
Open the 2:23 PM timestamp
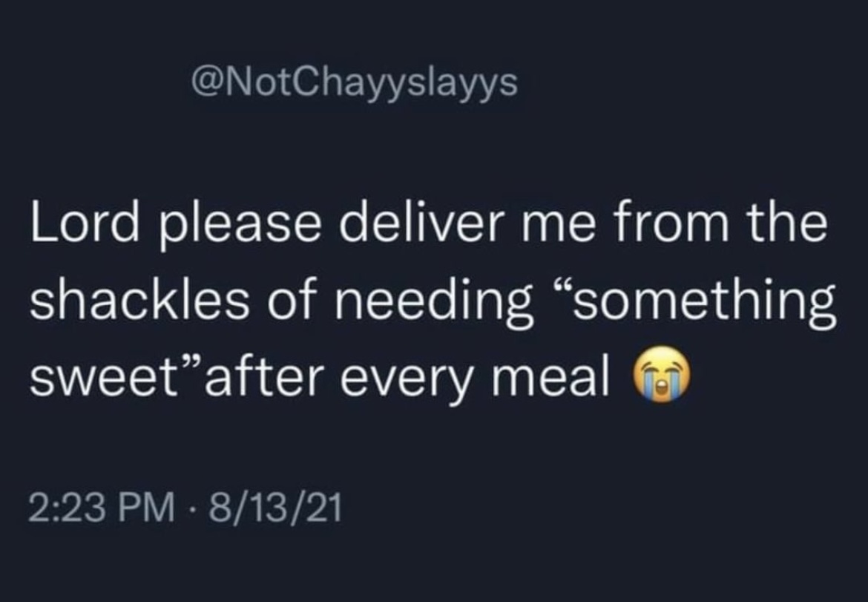point(103,509)
